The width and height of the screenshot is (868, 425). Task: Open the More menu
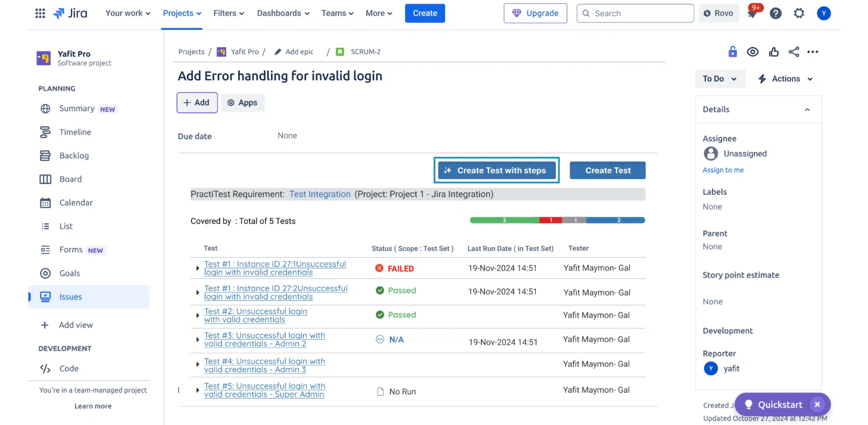pyautogui.click(x=379, y=13)
